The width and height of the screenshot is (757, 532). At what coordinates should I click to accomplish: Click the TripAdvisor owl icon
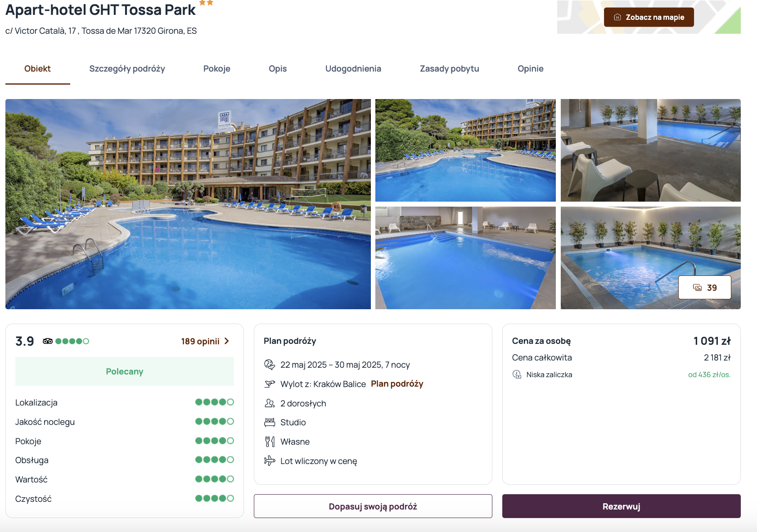click(x=48, y=341)
